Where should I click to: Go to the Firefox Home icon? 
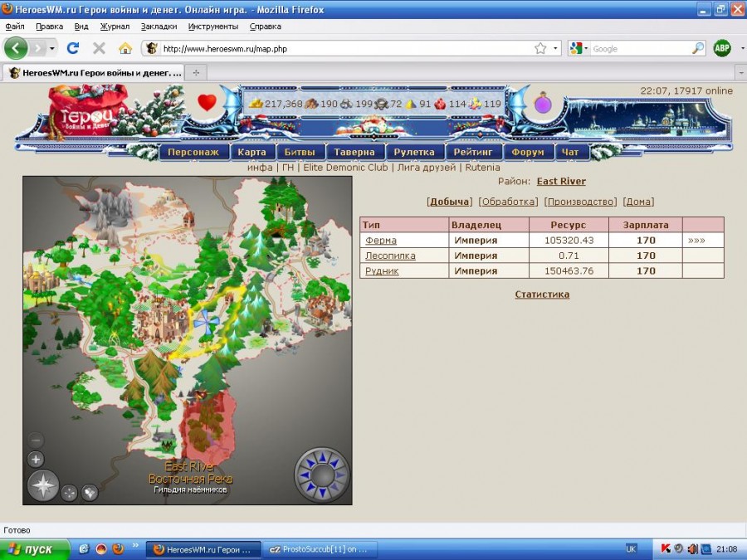pyautogui.click(x=125, y=48)
